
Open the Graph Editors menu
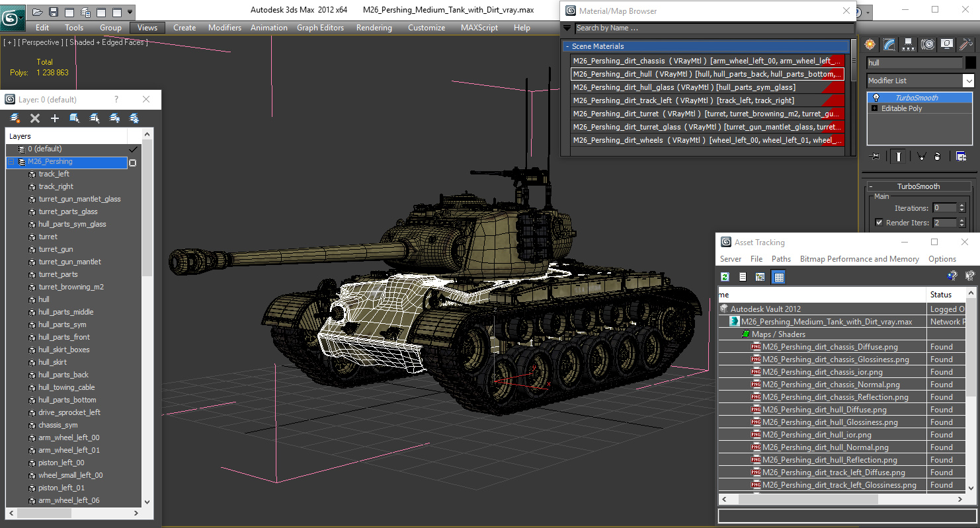[320, 28]
